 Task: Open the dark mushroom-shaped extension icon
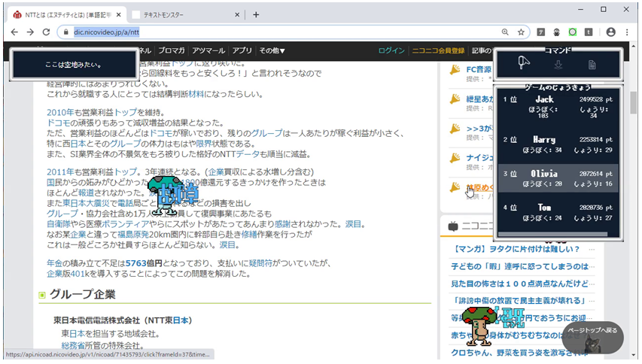coord(556,32)
